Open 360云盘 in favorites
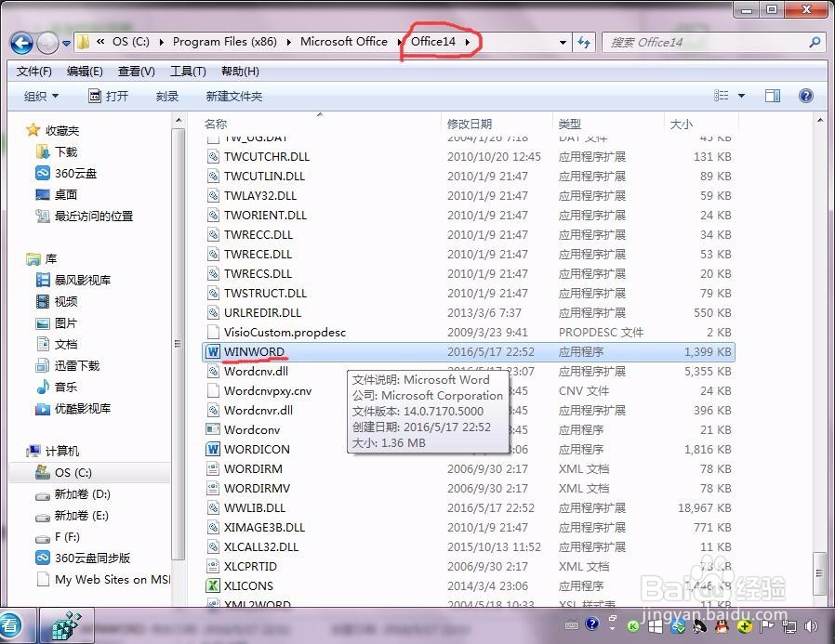This screenshot has width=835, height=644. pyautogui.click(x=75, y=174)
